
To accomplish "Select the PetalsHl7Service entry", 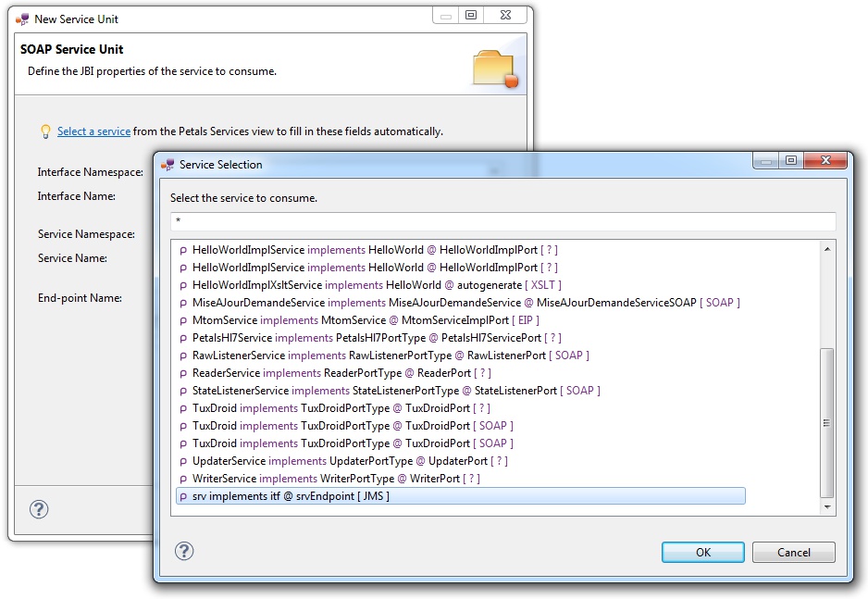I will (377, 338).
